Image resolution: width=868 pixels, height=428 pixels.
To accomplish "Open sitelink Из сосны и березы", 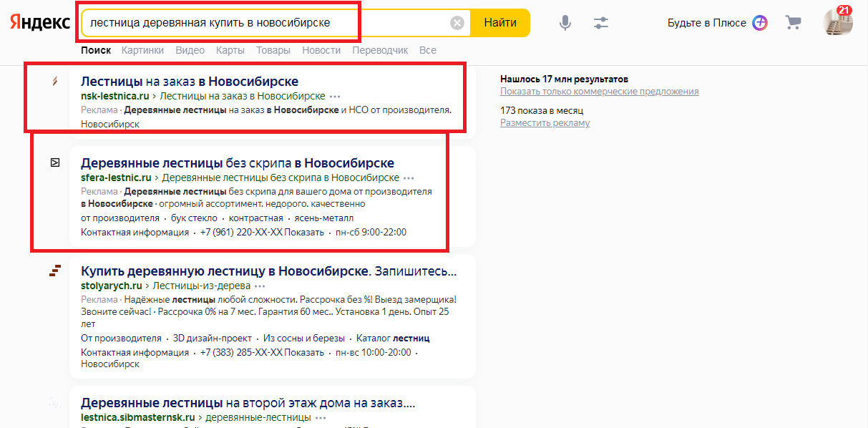I will click(304, 338).
